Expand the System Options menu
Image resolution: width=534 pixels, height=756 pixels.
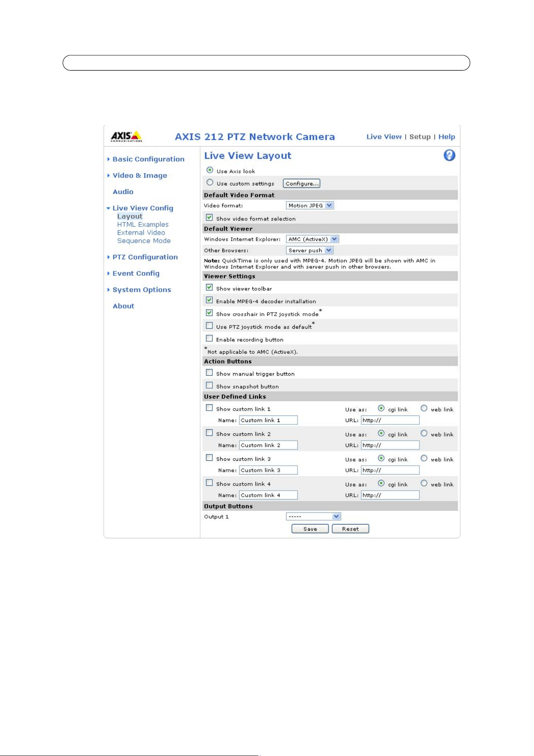(x=142, y=290)
